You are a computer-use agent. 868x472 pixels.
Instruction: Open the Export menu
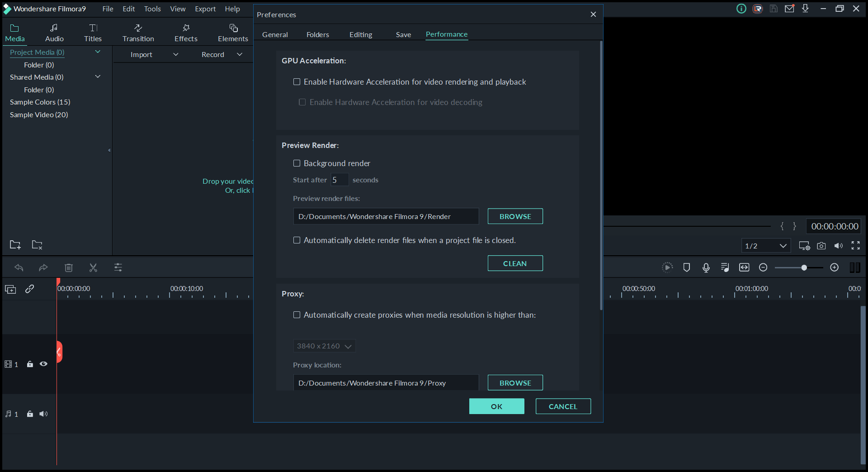coord(205,9)
